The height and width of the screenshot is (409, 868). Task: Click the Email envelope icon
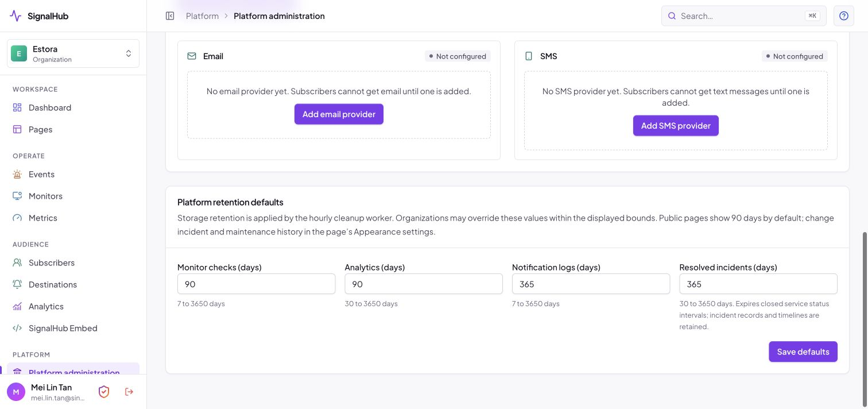click(192, 56)
